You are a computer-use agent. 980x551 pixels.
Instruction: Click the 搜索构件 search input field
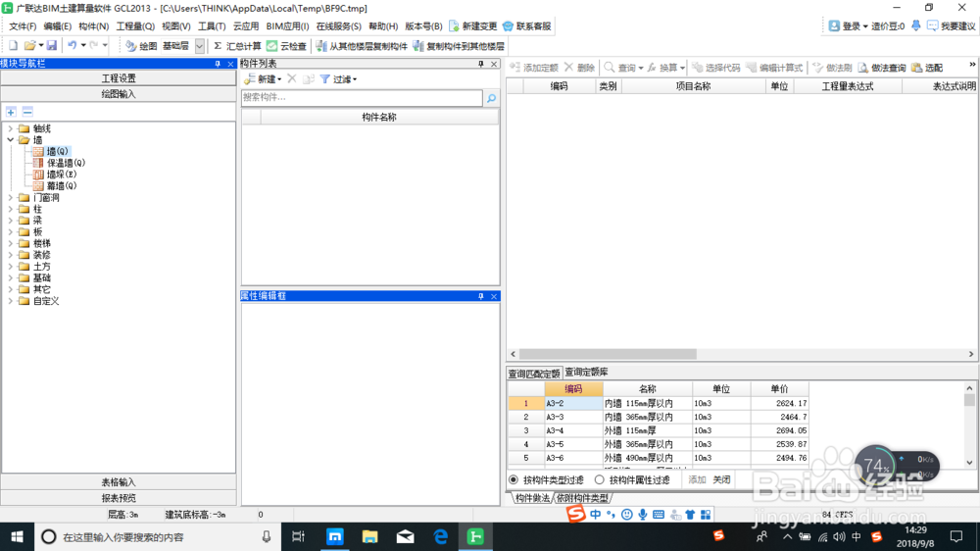pos(362,98)
